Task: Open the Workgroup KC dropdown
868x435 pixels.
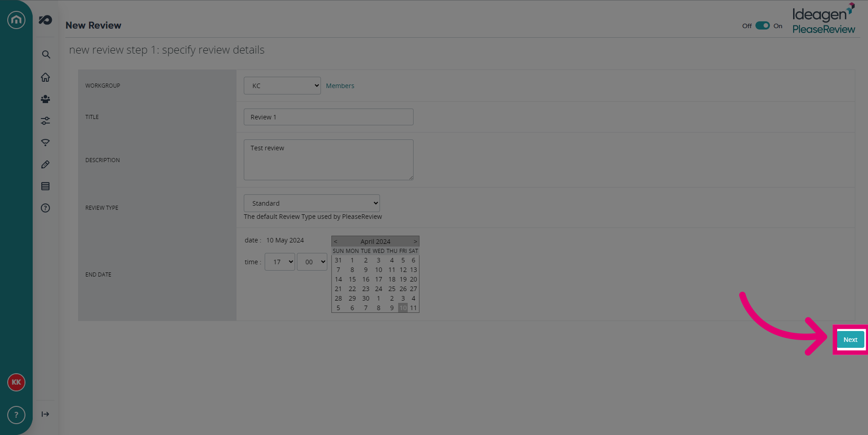Action: (282, 86)
